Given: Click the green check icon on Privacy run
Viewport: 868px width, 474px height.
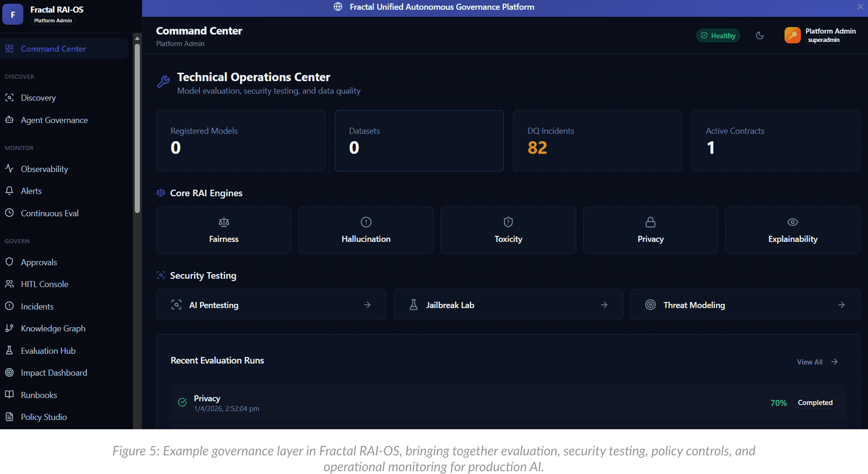Looking at the screenshot, I should coord(182,402).
